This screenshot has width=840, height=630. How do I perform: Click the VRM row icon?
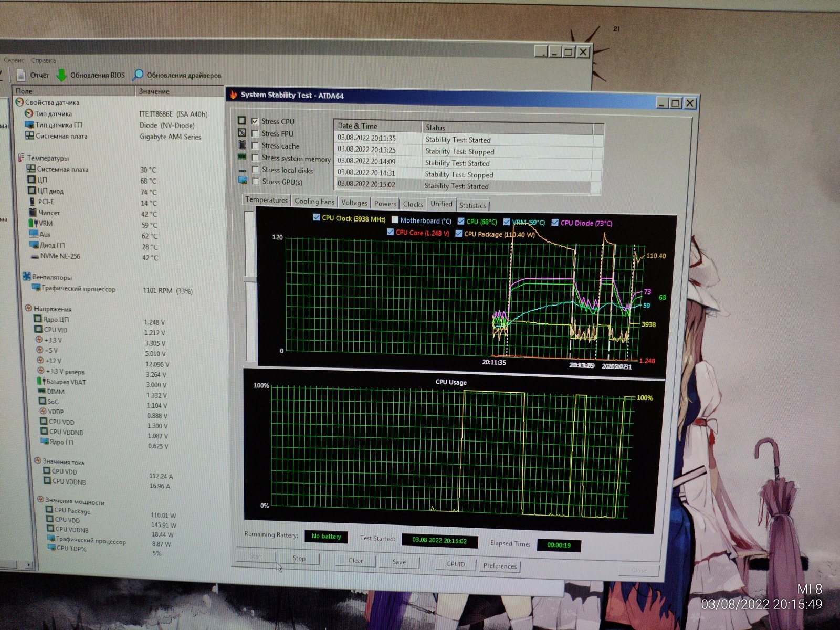coord(33,223)
